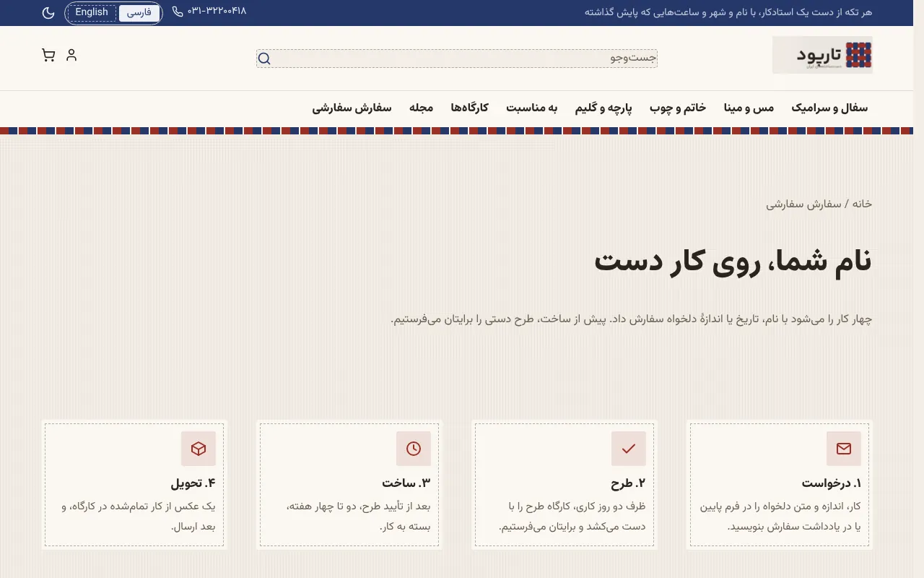Click the card title ۳. ساخت

click(x=406, y=483)
